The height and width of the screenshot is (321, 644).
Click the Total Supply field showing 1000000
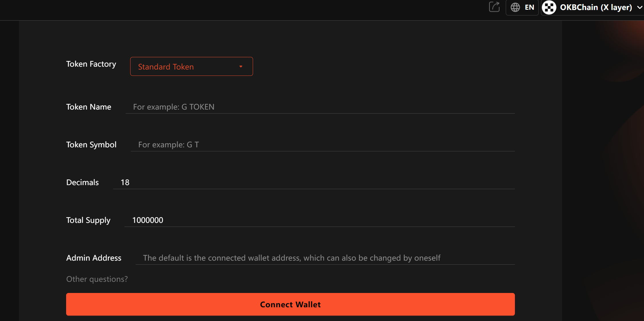click(319, 220)
